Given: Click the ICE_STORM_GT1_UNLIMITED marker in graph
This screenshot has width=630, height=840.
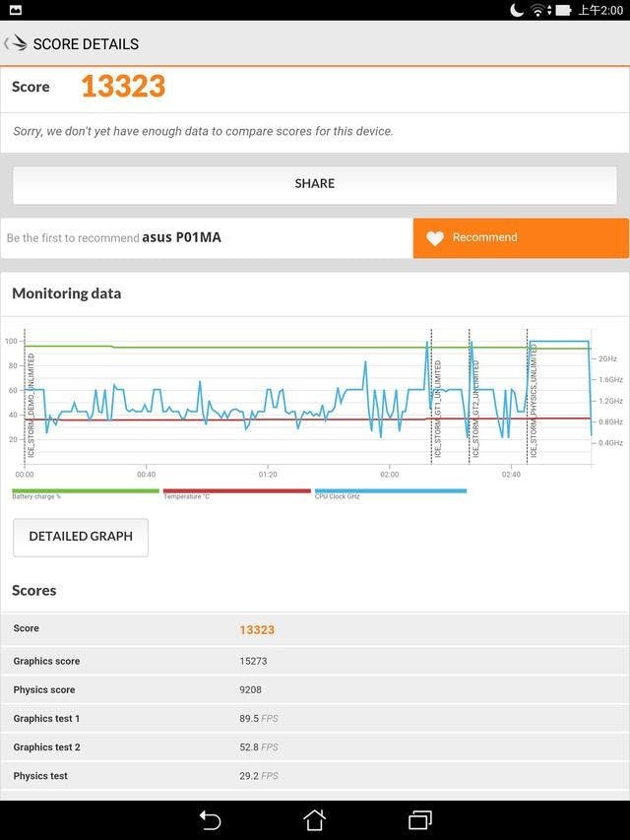Looking at the screenshot, I should 437,408.
